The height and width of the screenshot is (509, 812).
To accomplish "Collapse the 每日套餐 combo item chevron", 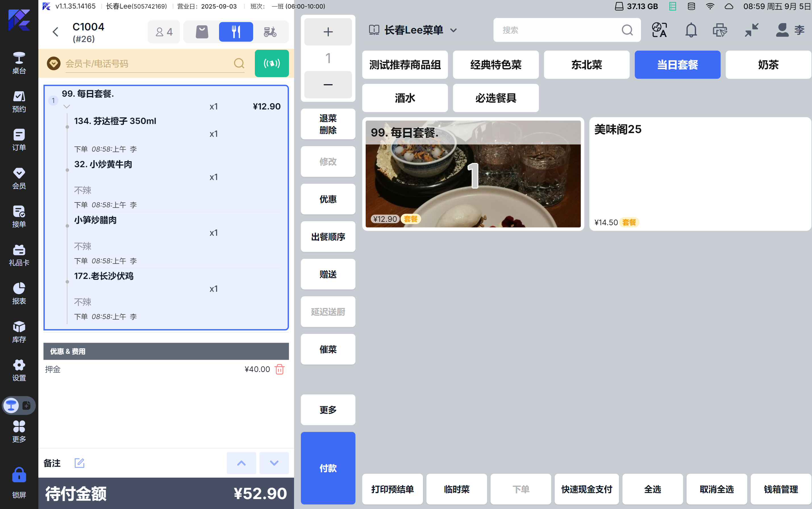I will [x=66, y=106].
